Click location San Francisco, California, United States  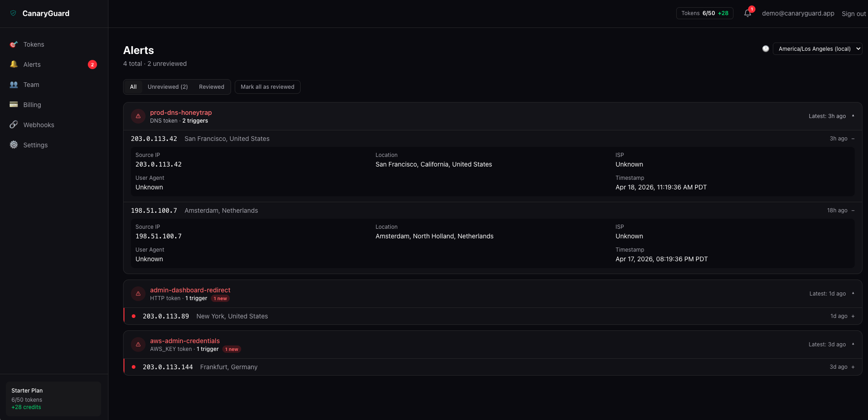point(434,164)
